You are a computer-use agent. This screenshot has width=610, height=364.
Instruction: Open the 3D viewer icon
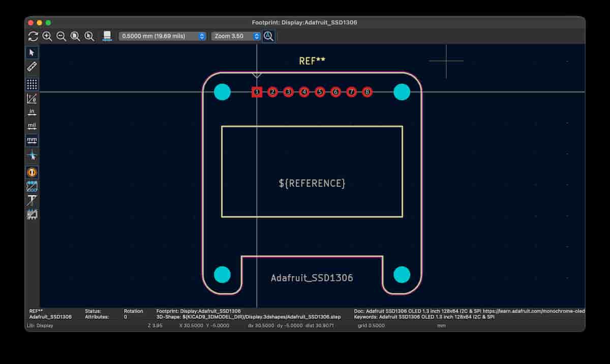point(107,36)
